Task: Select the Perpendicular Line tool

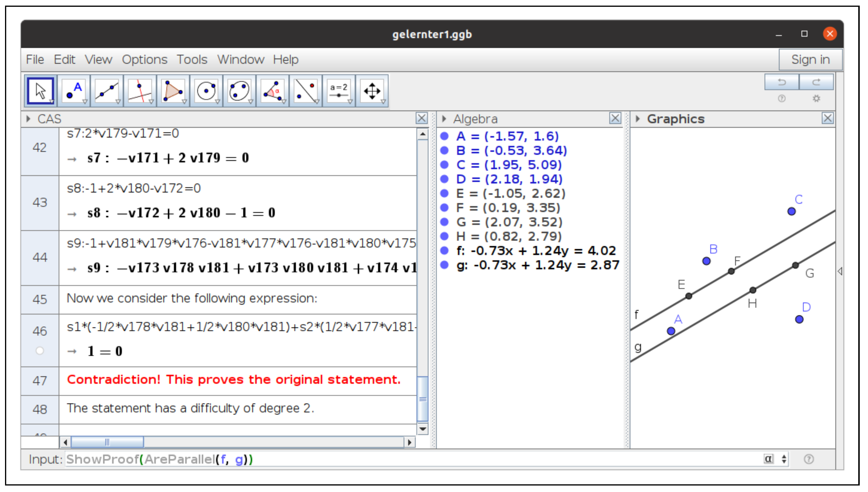Action: (x=140, y=91)
